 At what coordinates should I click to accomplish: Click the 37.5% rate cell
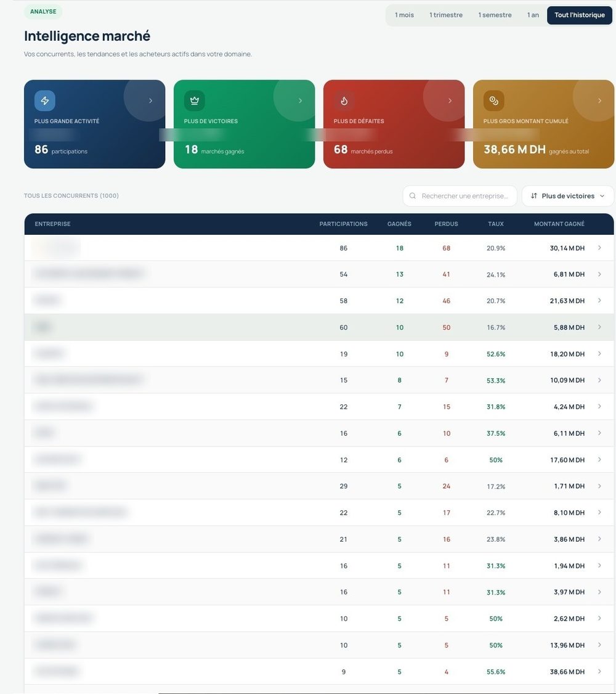(x=496, y=433)
